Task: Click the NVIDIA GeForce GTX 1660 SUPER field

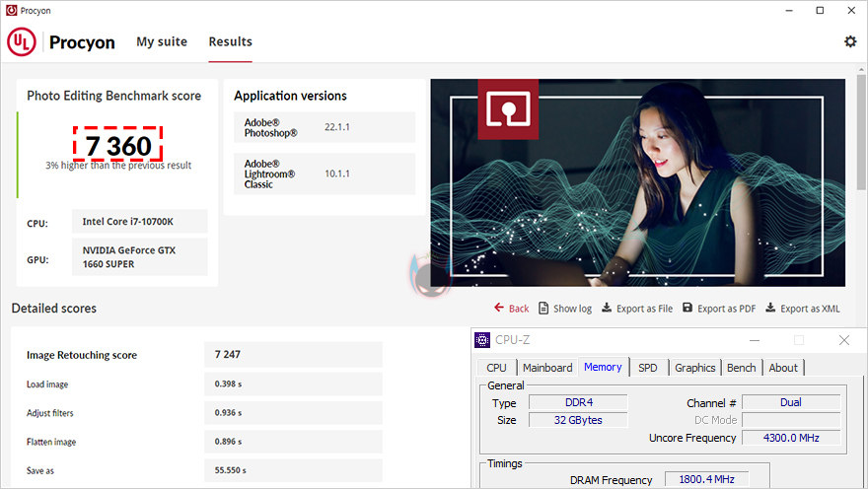Action: (139, 256)
